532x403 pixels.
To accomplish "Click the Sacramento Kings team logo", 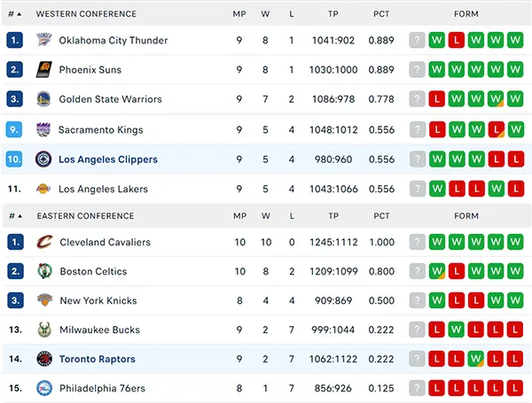I will coord(43,129).
